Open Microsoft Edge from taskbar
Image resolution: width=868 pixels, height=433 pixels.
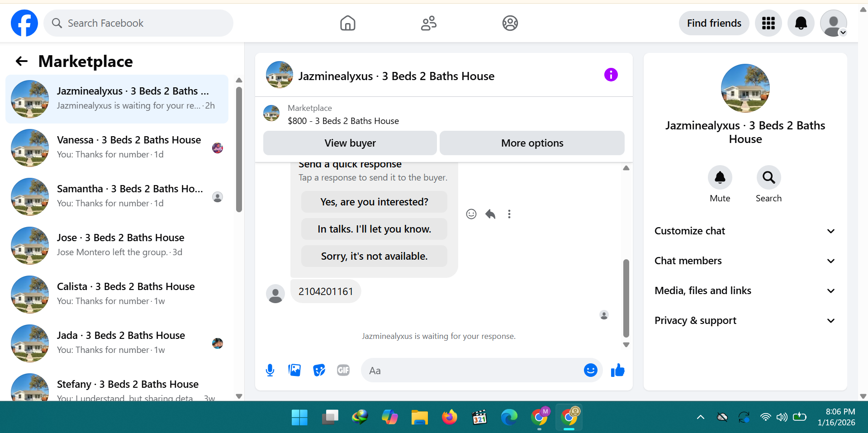click(x=509, y=417)
